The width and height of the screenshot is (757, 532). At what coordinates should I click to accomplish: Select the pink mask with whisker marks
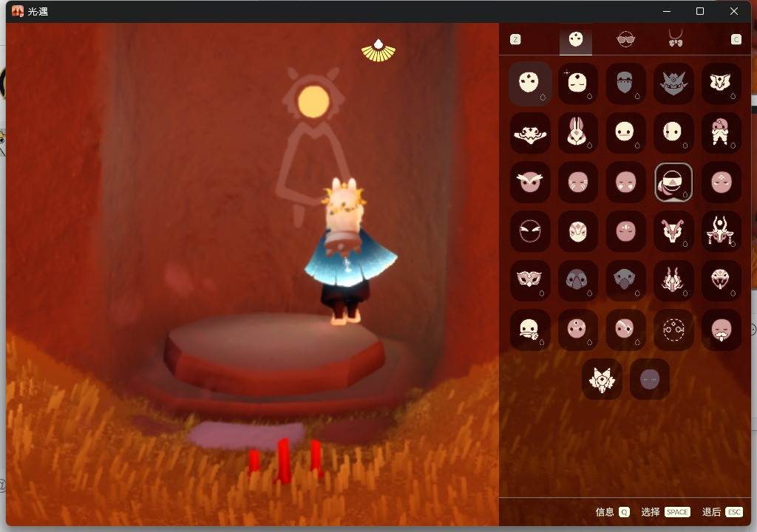click(577, 182)
